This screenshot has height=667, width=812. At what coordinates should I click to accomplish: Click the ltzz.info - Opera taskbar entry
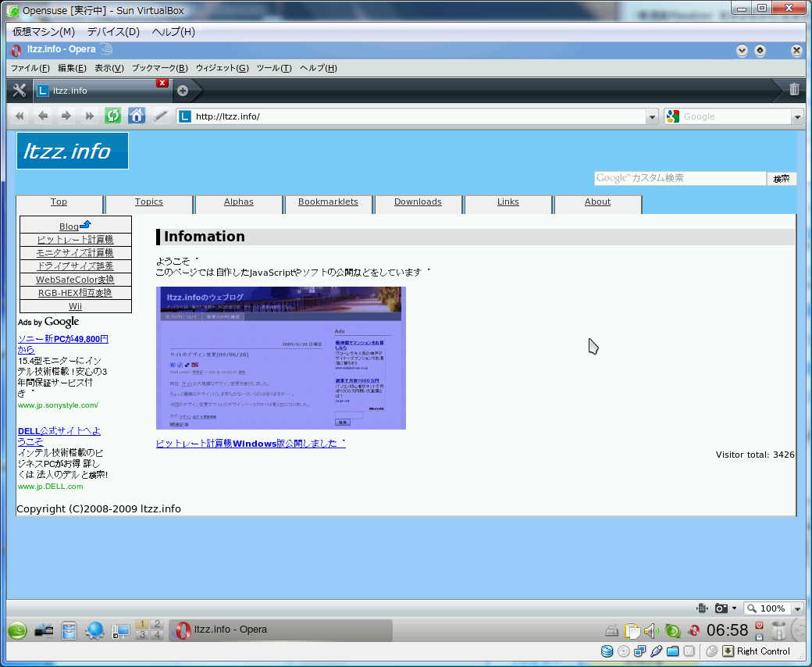280,630
